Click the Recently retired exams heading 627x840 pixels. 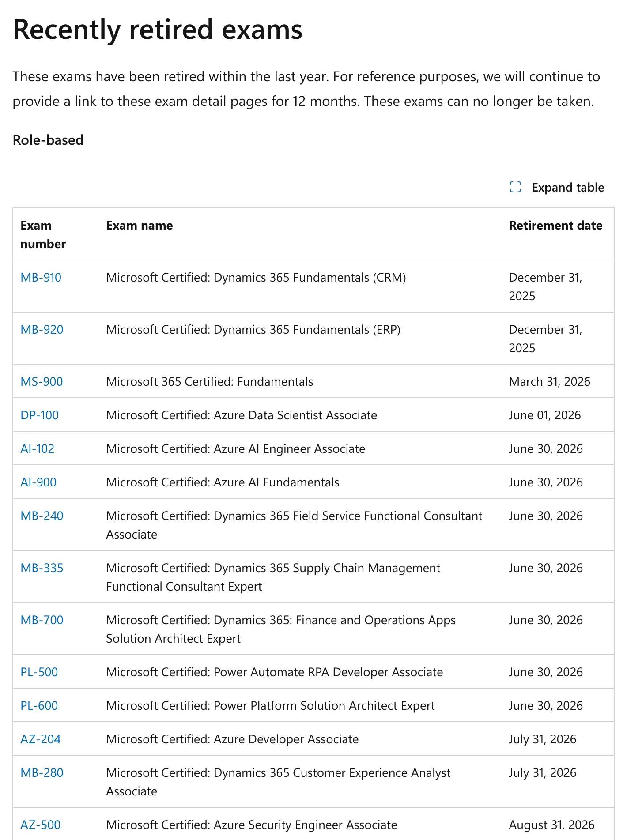tap(158, 30)
